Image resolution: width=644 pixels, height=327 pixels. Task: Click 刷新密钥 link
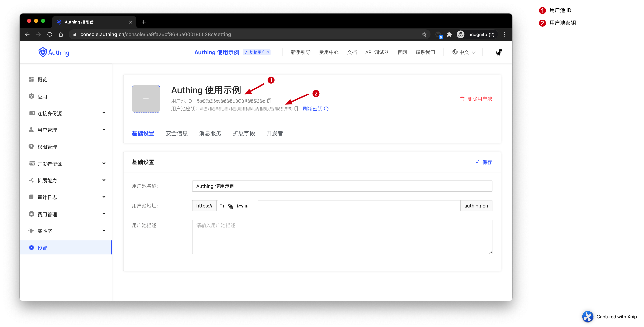[x=316, y=109]
